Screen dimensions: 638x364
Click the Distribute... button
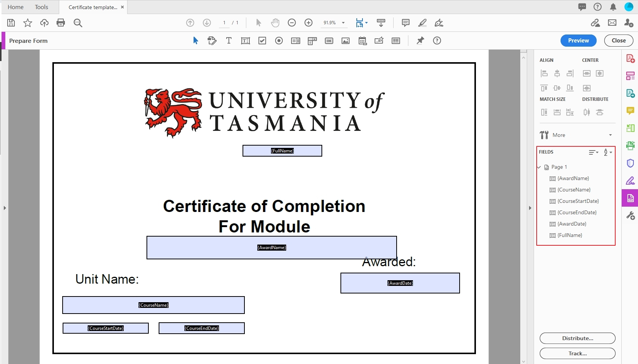click(578, 338)
